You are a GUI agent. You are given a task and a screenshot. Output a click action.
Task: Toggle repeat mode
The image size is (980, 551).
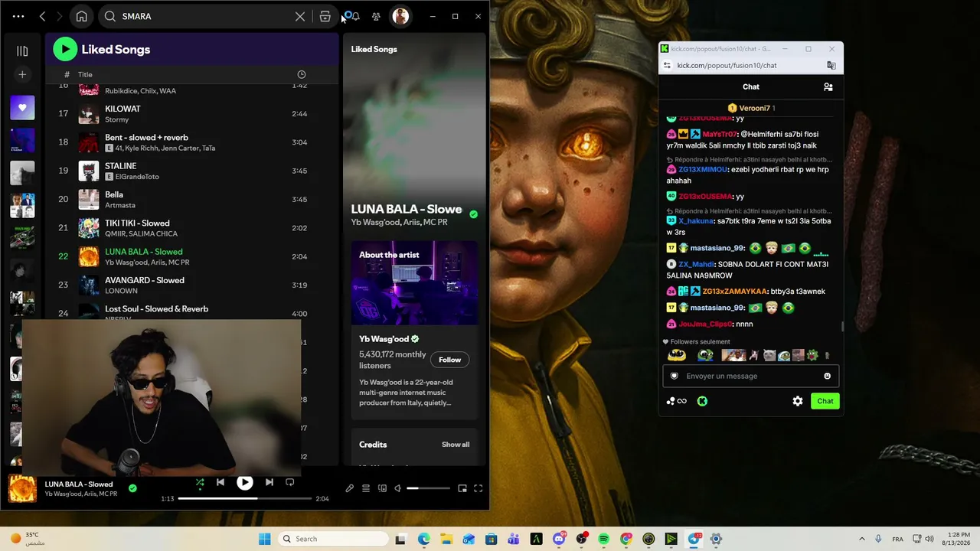290,482
